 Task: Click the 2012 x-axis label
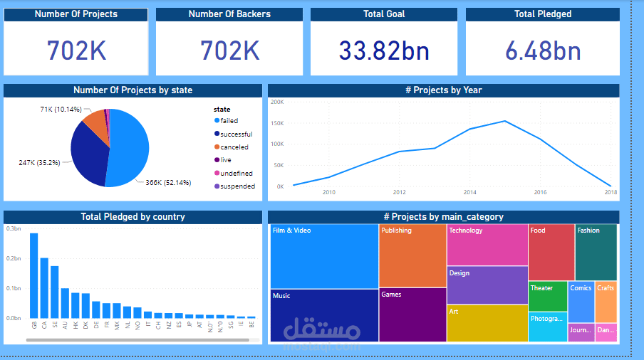pos(399,192)
